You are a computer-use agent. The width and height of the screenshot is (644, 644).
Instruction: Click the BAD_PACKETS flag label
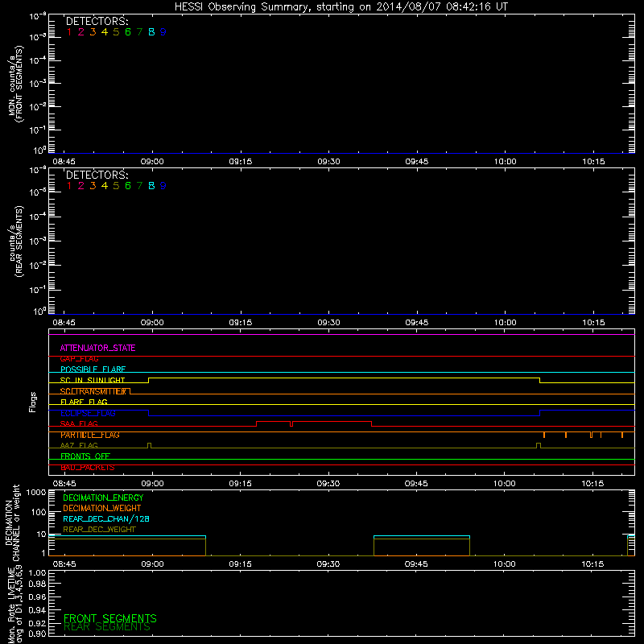pos(88,468)
